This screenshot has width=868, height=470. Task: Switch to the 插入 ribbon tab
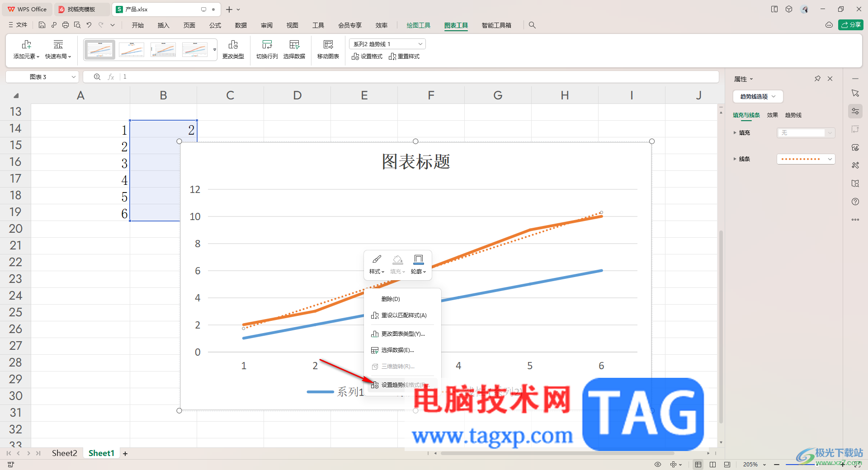[163, 25]
